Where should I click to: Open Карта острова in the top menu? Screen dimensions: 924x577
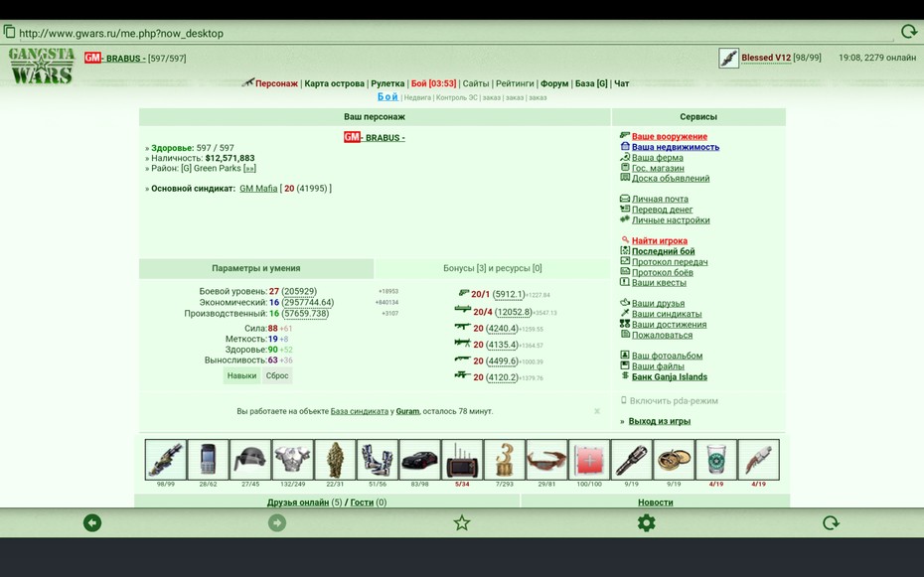click(x=334, y=83)
